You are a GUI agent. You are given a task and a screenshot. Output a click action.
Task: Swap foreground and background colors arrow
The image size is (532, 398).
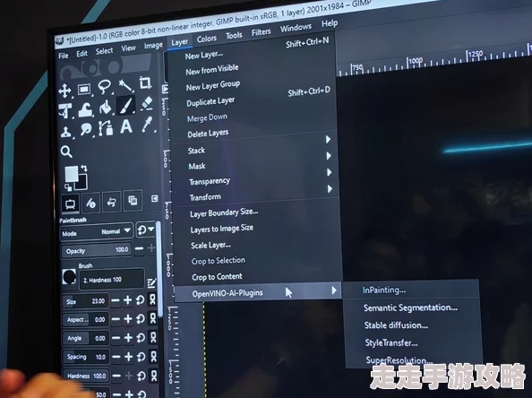pos(84,169)
